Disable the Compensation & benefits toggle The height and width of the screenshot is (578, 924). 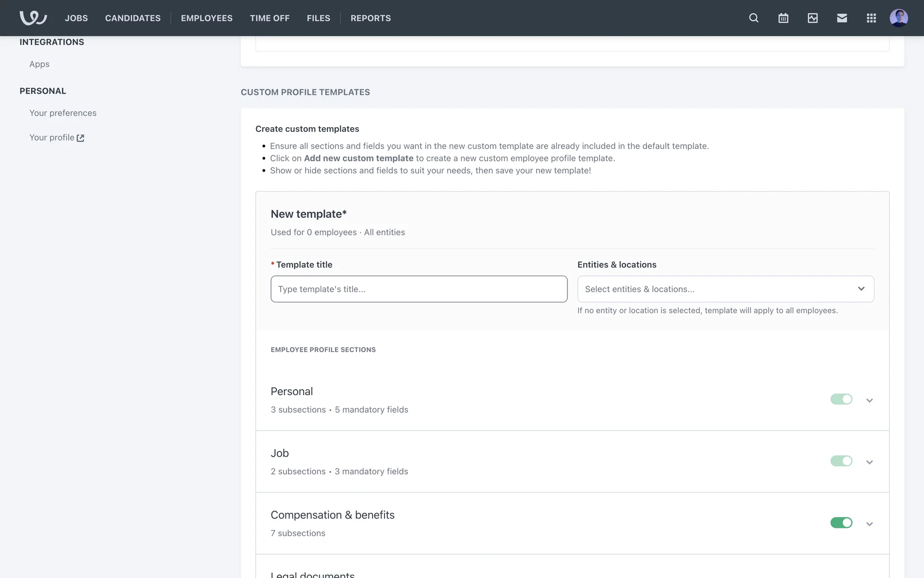tap(841, 523)
